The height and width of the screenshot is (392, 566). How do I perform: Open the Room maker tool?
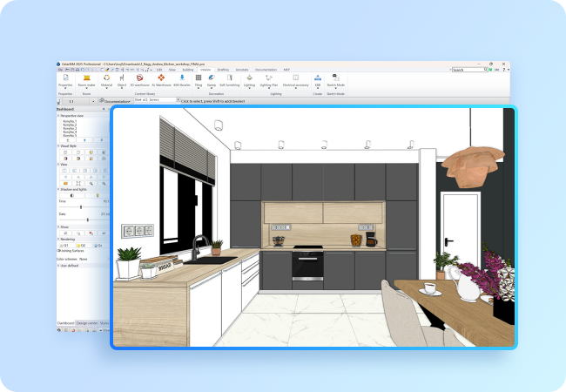[x=86, y=79]
